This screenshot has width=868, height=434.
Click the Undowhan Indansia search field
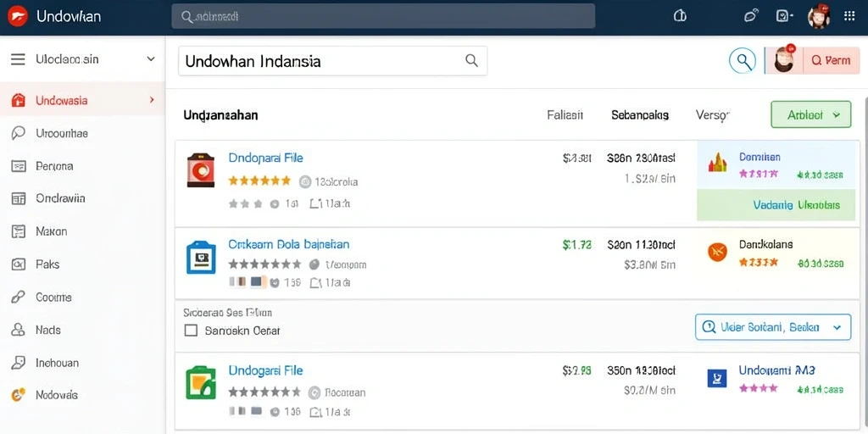(332, 61)
